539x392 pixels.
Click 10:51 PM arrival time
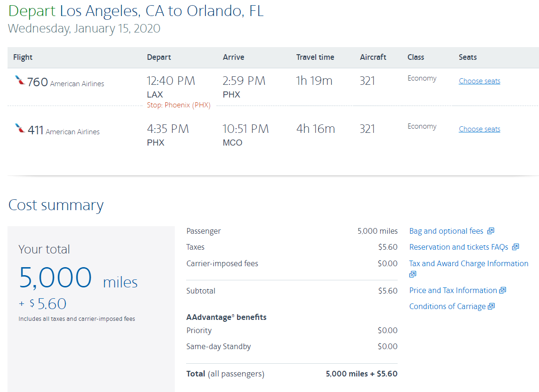click(246, 129)
